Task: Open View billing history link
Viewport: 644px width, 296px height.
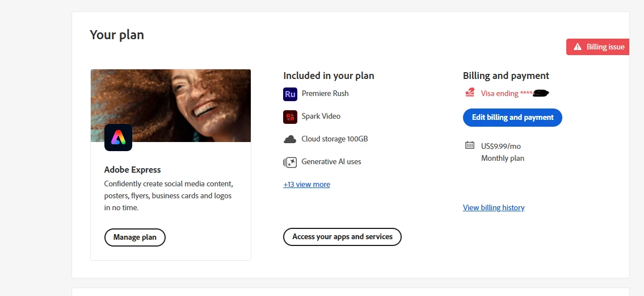Action: tap(494, 207)
